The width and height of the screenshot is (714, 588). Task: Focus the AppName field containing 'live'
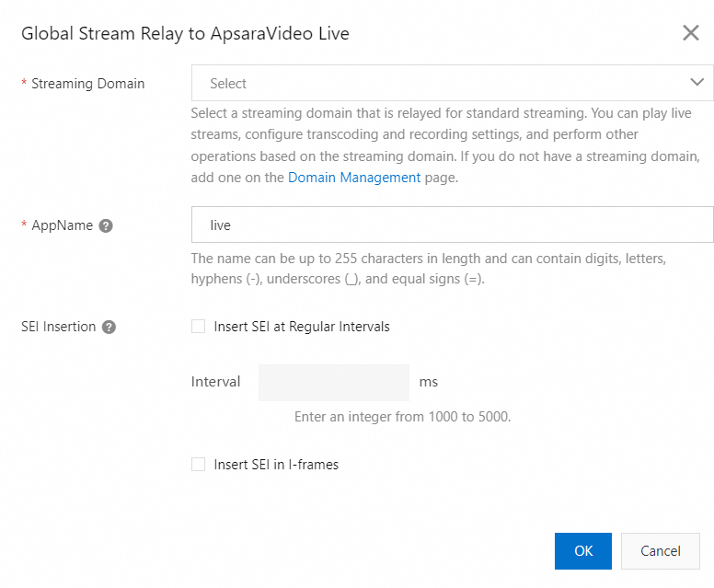(451, 225)
